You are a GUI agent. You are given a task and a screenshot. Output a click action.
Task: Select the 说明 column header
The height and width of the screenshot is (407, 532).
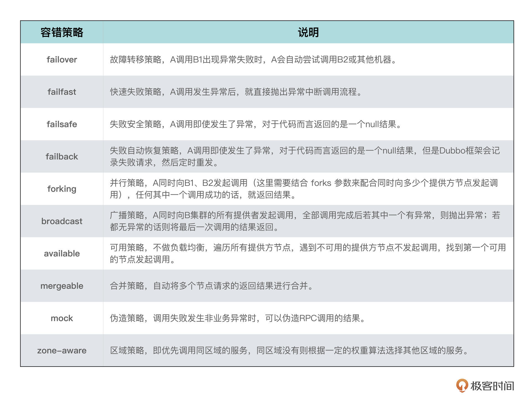[308, 32]
